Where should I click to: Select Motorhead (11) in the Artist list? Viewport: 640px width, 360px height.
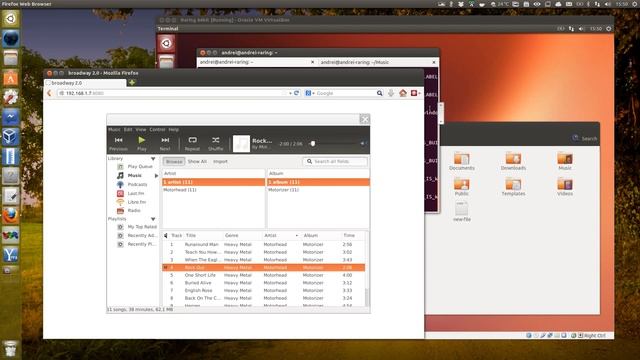(x=213, y=190)
